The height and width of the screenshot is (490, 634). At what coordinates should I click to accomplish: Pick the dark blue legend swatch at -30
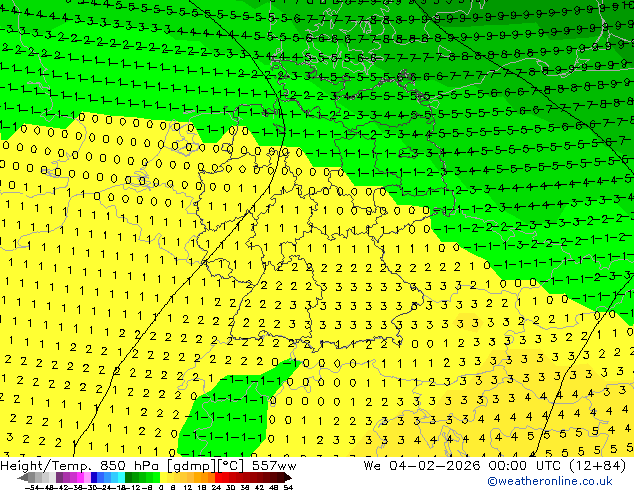94,478
